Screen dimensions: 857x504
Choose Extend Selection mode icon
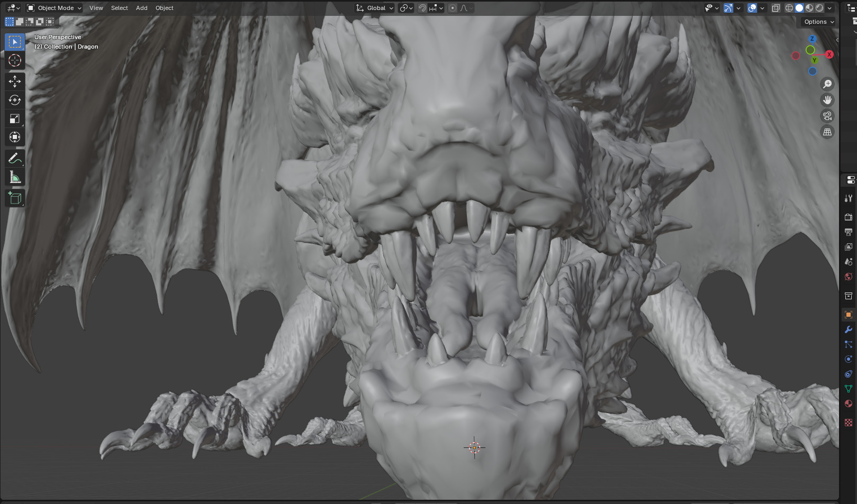[20, 22]
